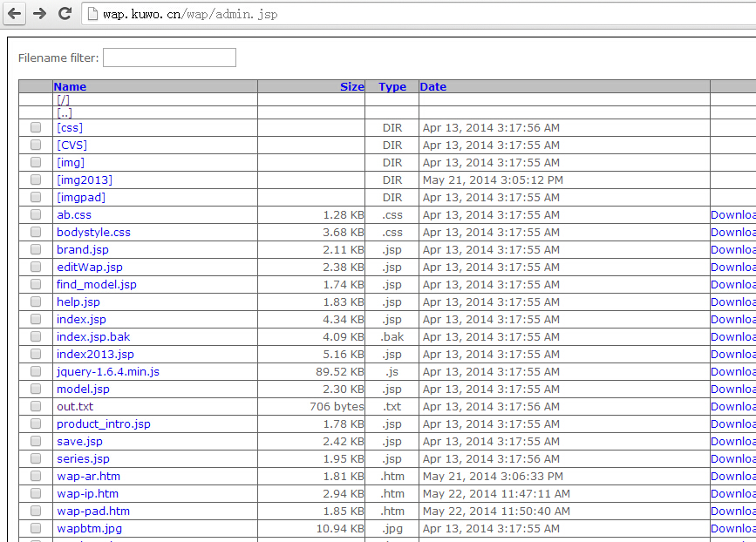Open the ab.css file link
This screenshot has height=542, width=756.
[x=74, y=215]
